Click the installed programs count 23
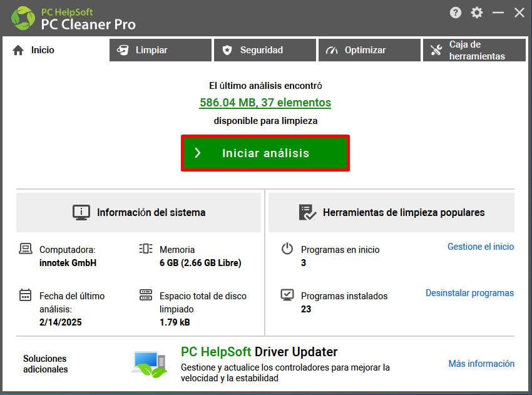 coord(305,309)
